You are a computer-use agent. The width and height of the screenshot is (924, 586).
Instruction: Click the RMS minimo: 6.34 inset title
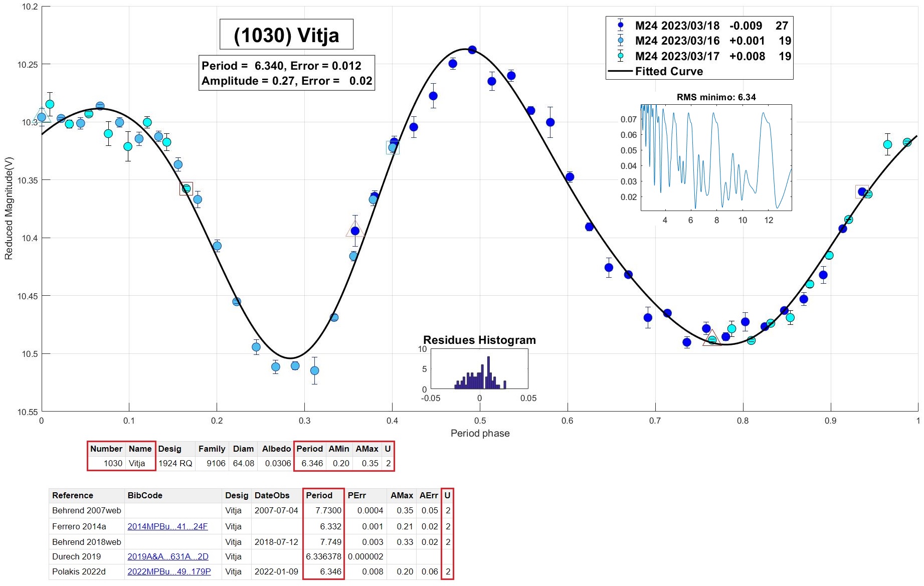[716, 97]
